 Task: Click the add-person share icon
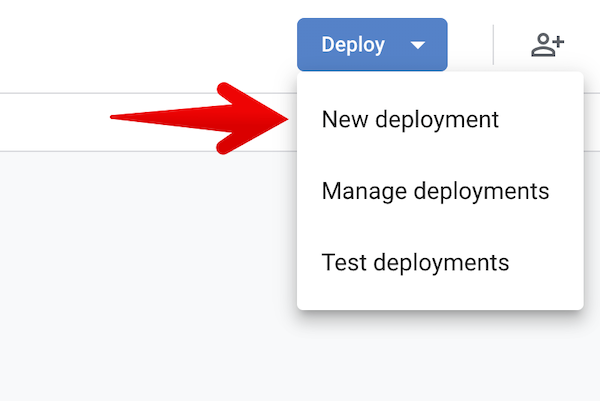tap(547, 45)
